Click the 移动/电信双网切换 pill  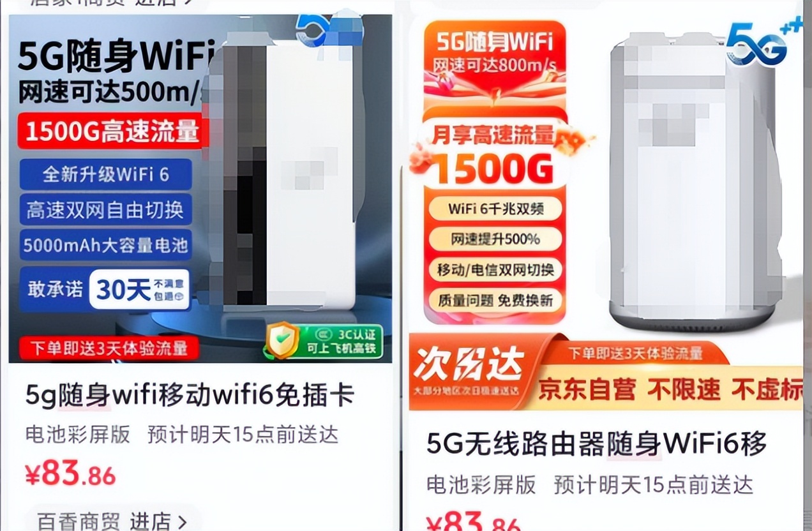click(x=495, y=269)
